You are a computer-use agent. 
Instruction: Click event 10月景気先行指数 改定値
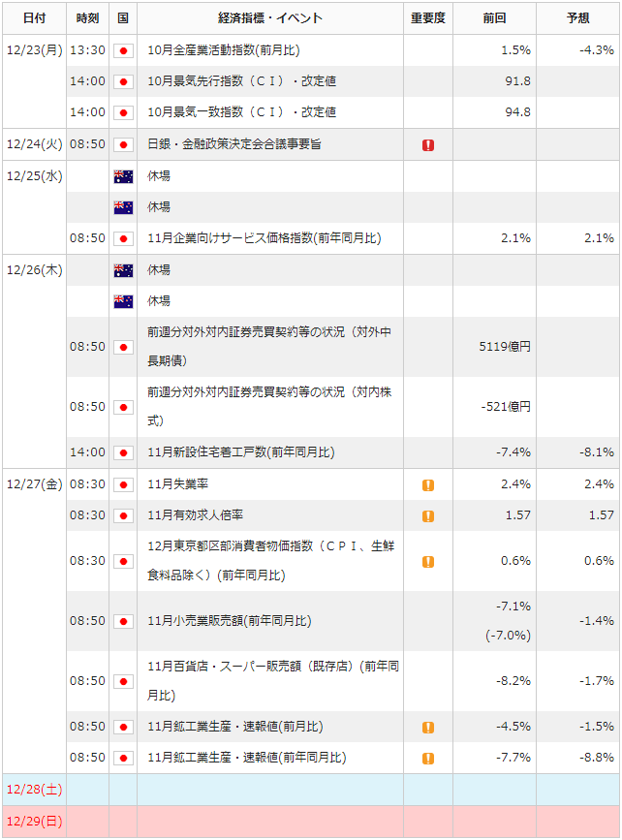241,81
